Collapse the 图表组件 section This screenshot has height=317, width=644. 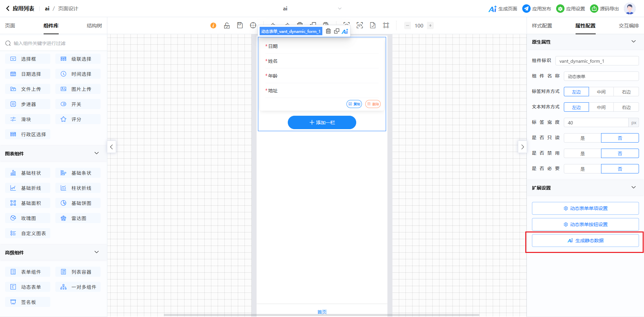[x=97, y=153]
